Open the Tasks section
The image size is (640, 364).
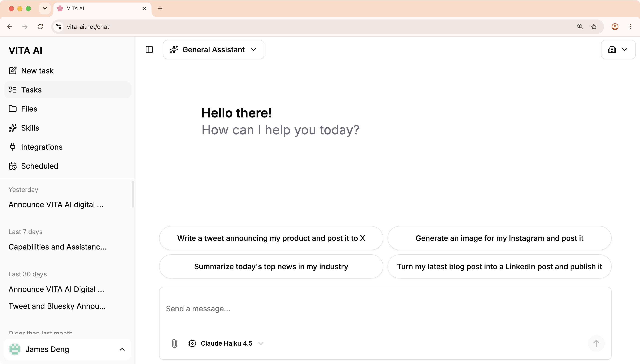pyautogui.click(x=68, y=90)
